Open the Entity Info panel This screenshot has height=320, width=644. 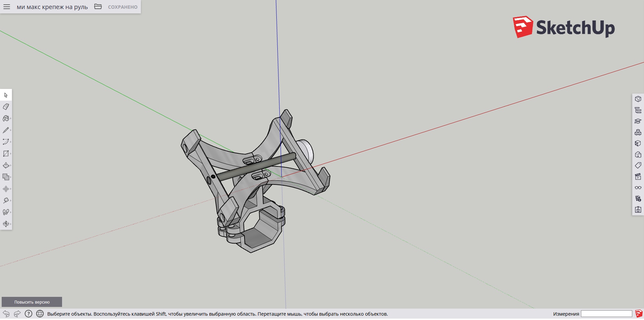pyautogui.click(x=638, y=99)
